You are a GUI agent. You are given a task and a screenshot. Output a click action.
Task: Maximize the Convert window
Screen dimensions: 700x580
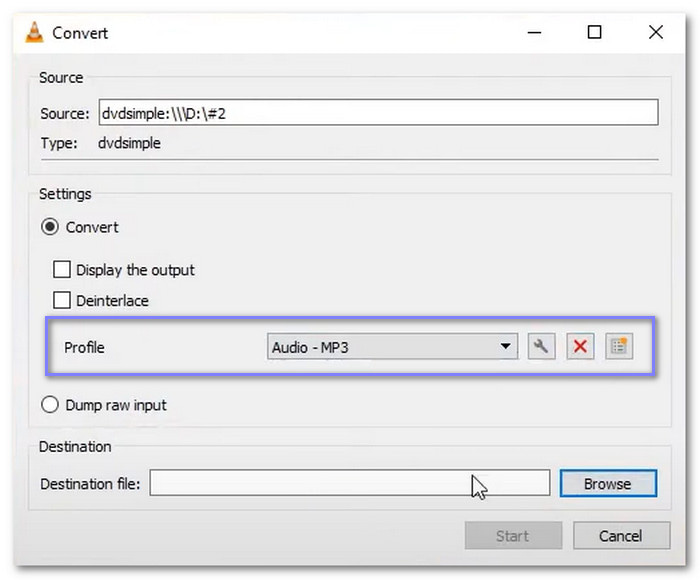[x=594, y=33]
